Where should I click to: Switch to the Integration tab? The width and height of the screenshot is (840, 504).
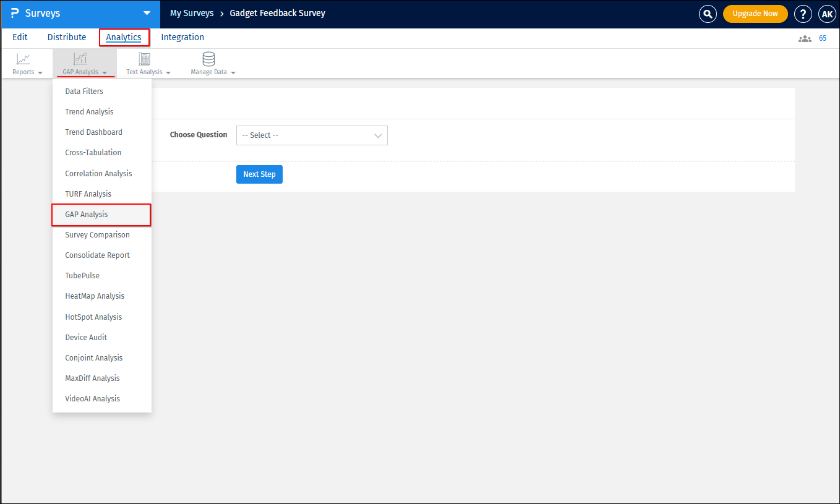click(x=182, y=37)
